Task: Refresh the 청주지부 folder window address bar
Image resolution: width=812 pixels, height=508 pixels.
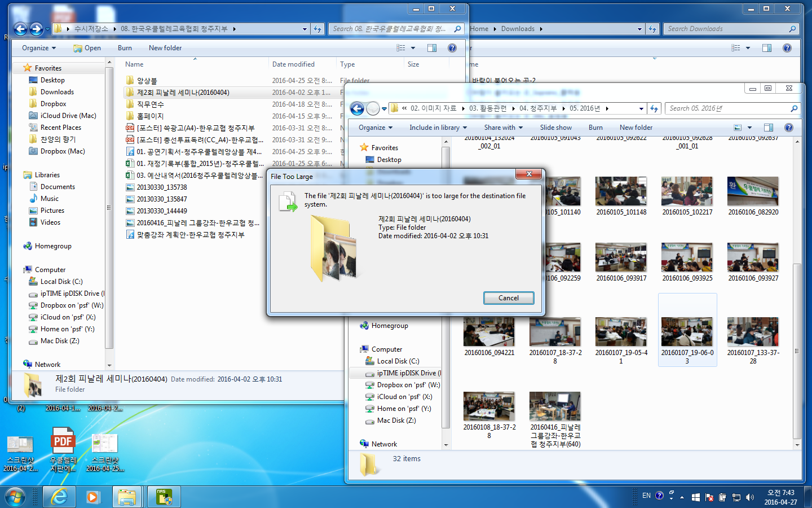Action: point(317,29)
